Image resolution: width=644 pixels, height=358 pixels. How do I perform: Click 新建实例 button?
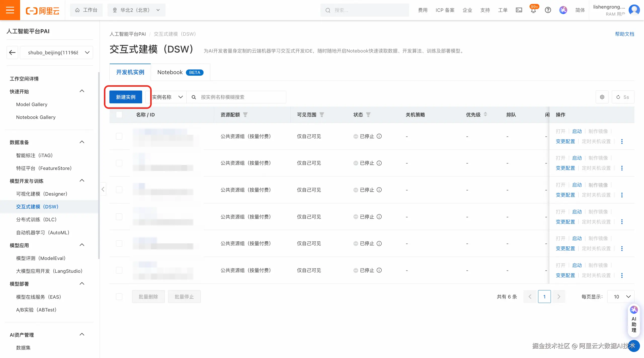coord(126,97)
